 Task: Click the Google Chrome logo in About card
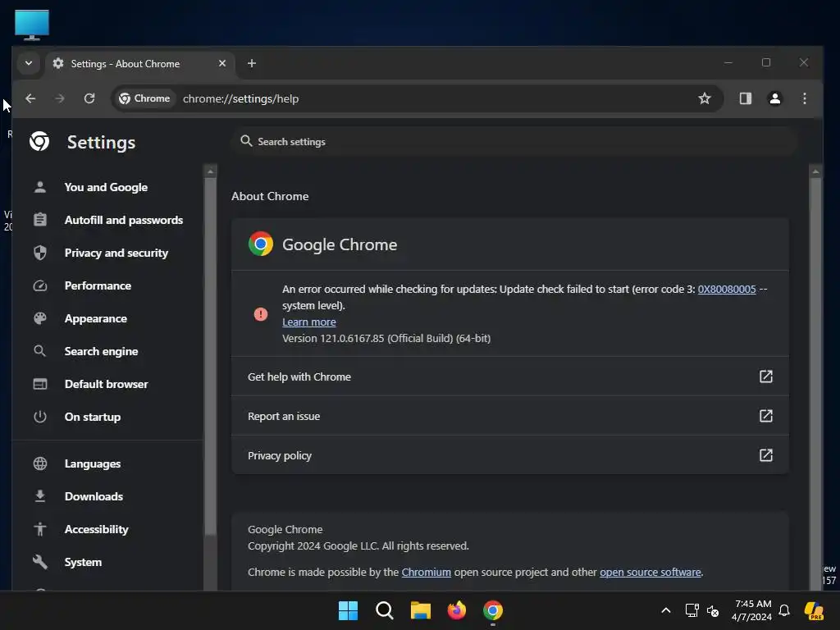point(261,244)
